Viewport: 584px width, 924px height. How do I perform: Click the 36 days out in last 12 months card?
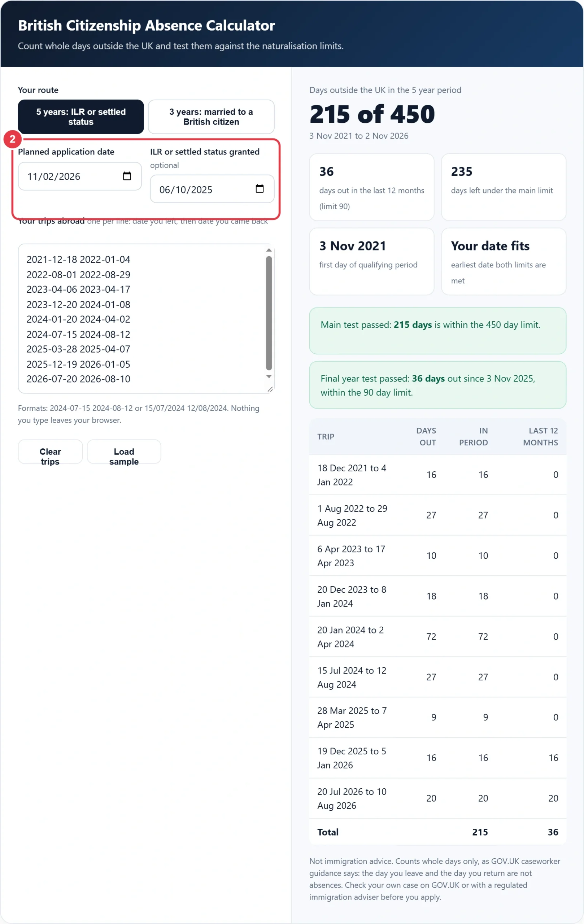[x=371, y=187]
